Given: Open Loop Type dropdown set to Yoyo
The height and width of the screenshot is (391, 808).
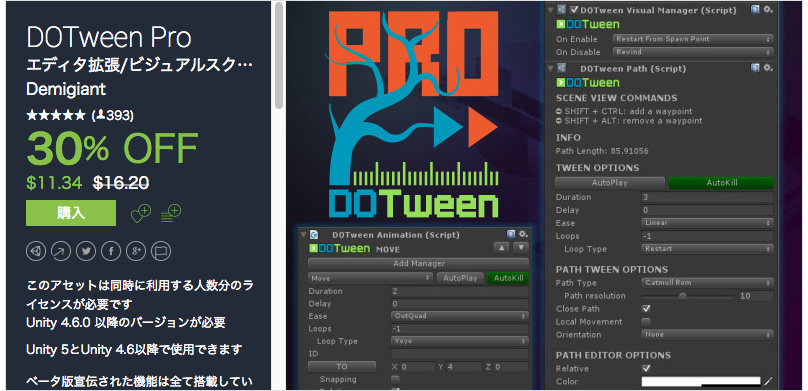Looking at the screenshot, I should coord(460,341).
